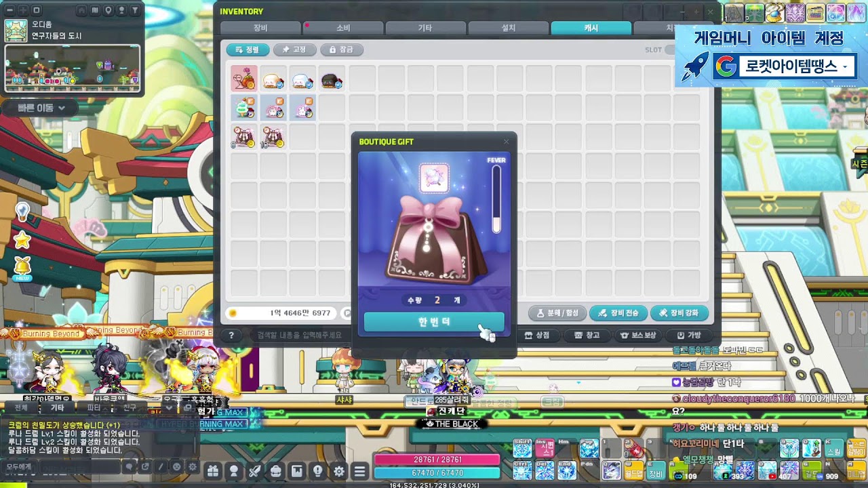The image size is (868, 488).
Task: Open the 보스 보상 button
Action: (638, 335)
